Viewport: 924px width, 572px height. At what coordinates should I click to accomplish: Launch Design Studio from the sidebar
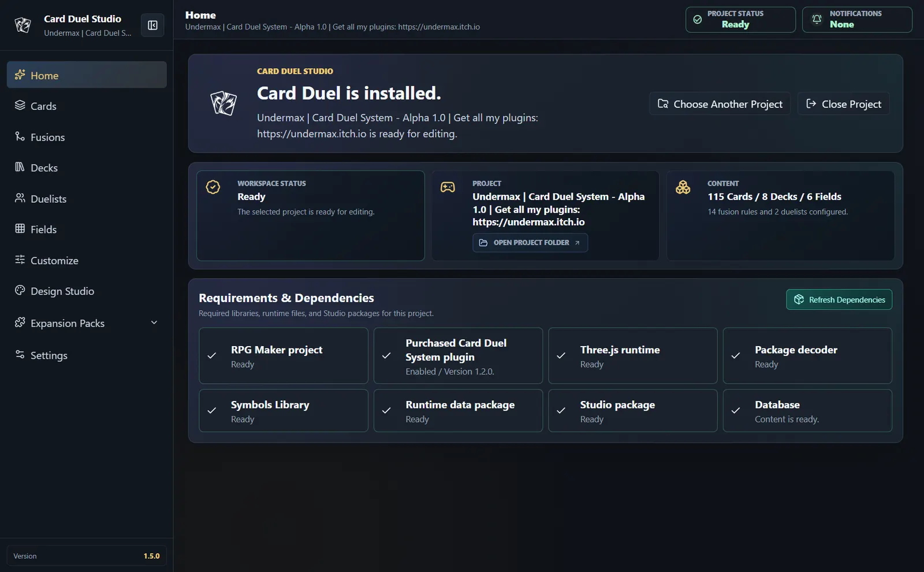(x=87, y=291)
